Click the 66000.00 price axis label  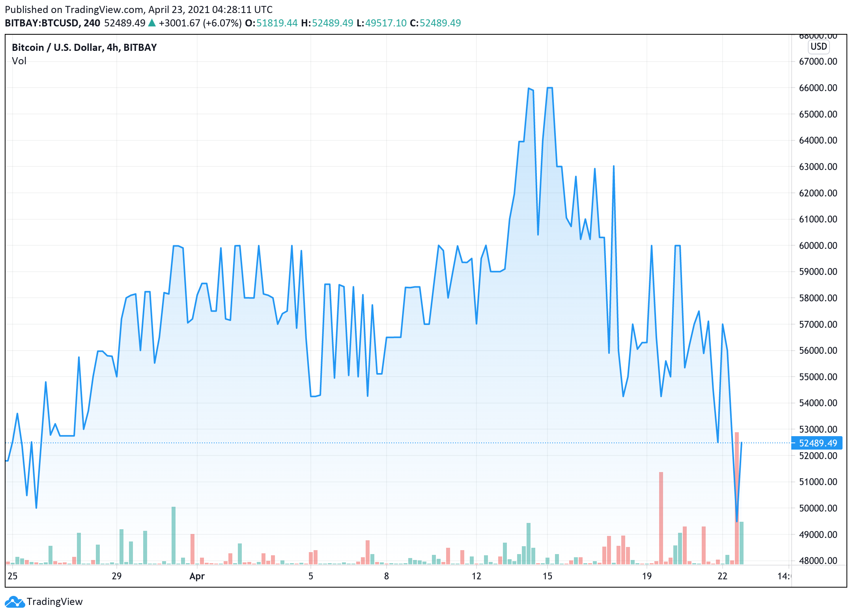pyautogui.click(x=818, y=88)
